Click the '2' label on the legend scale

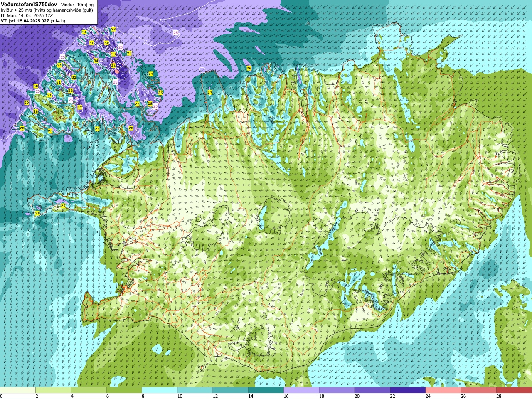coord(37,396)
